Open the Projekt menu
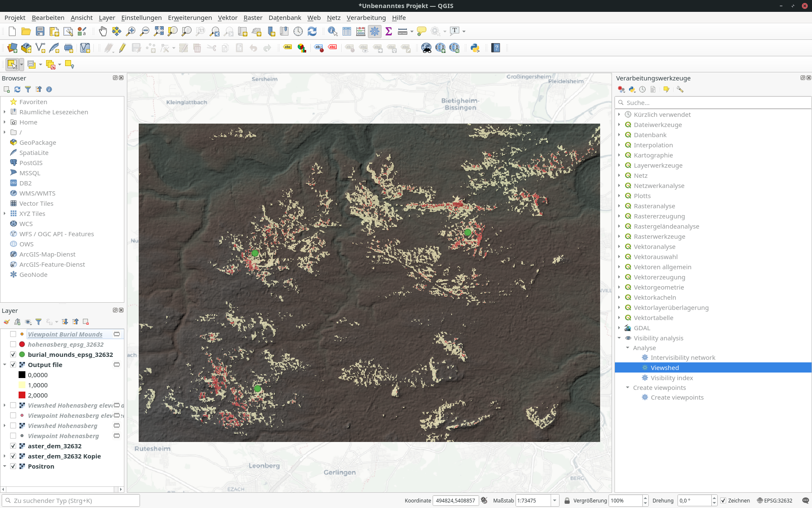This screenshot has height=508, width=812. point(15,17)
